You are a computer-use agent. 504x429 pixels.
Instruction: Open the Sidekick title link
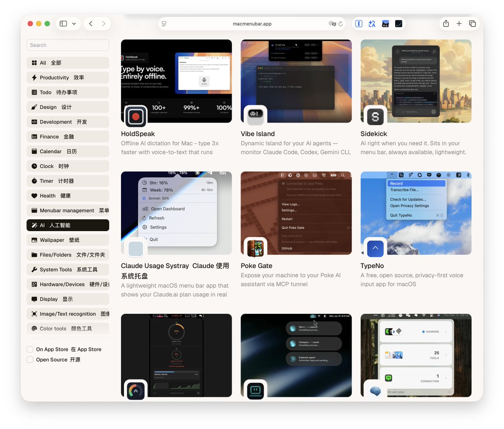[373, 134]
